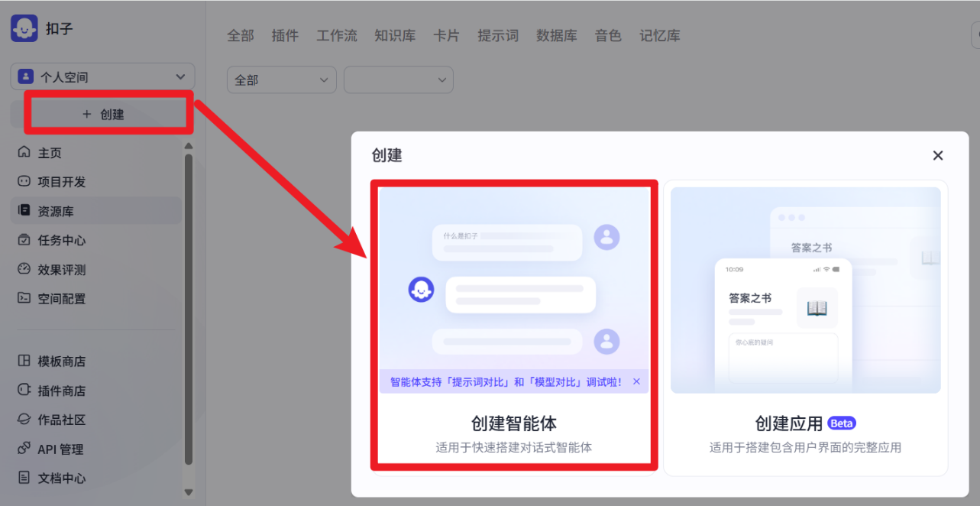Click the 适用于搭建包含用户界面的完整应用 description
The width and height of the screenshot is (980, 506).
pos(805,447)
